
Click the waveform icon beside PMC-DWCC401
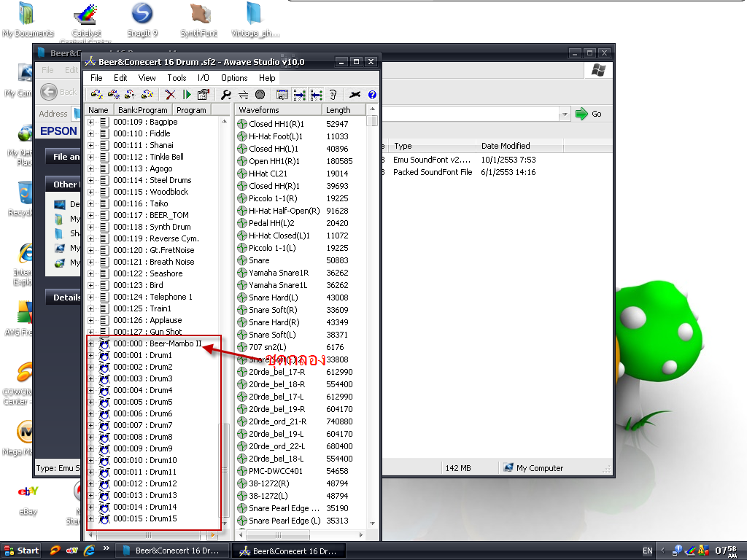point(242,471)
